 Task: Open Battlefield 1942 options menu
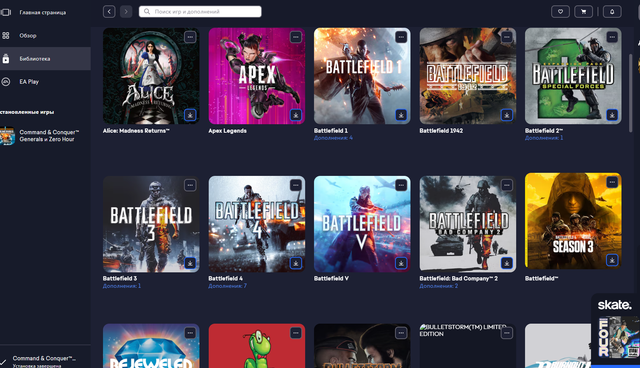pos(507,37)
